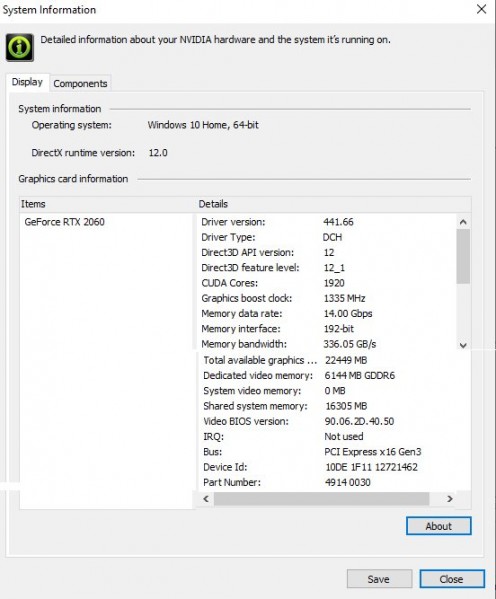Click Dedicated video memory 6144 MB GDDR6
Image resolution: width=496 pixels, height=599 pixels.
[x=360, y=376]
